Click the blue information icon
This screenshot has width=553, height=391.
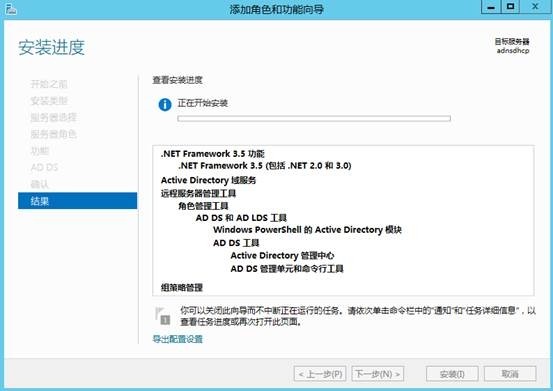click(165, 105)
